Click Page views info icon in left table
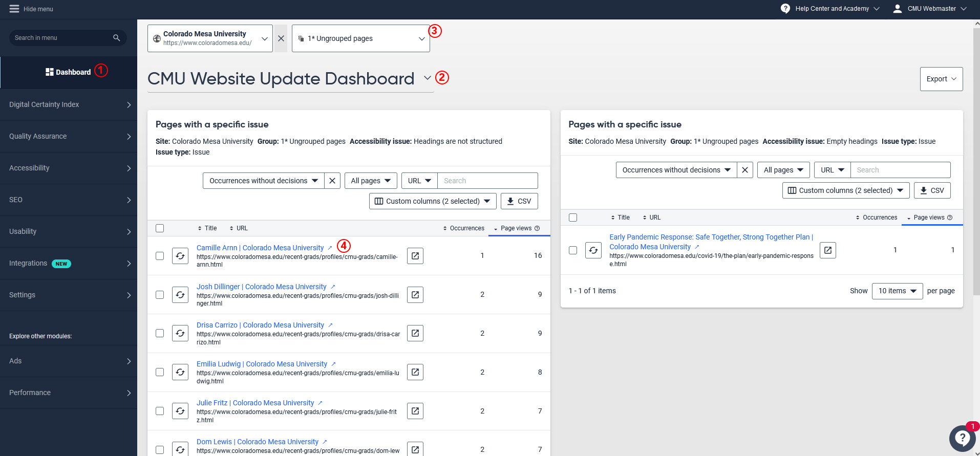This screenshot has height=456, width=980. 537,228
